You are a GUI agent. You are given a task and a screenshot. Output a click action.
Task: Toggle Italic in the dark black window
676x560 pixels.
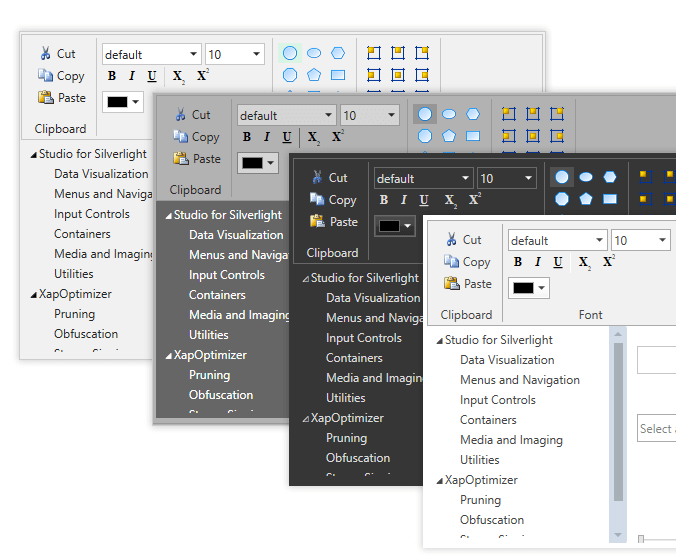pyautogui.click(x=403, y=200)
